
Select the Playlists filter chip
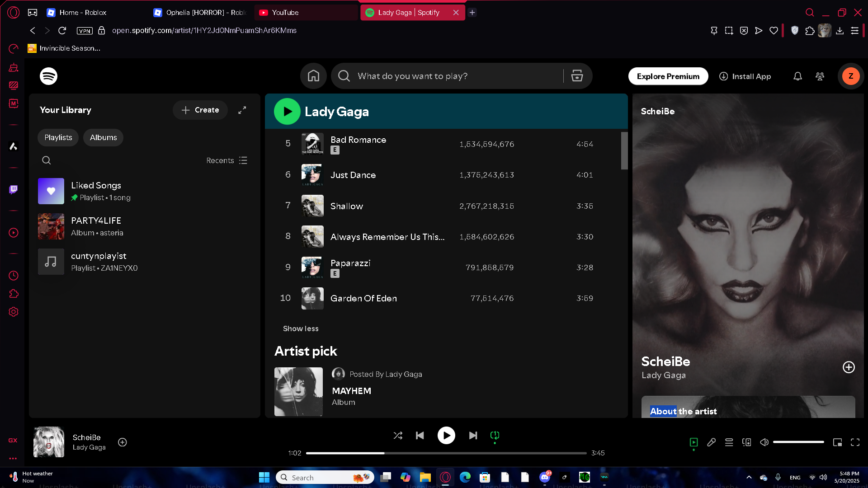pos(58,137)
